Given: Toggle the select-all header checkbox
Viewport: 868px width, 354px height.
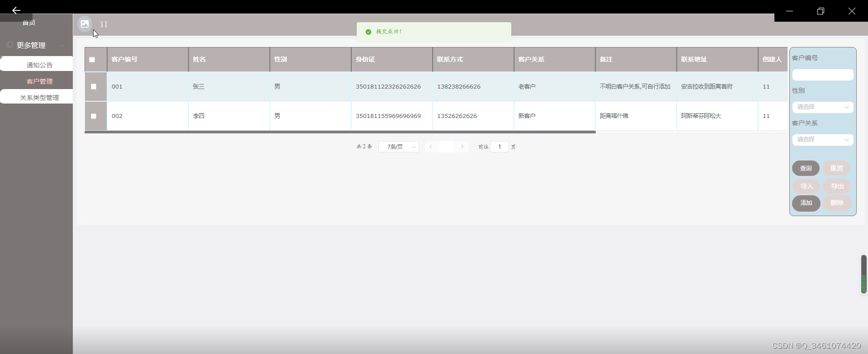Looking at the screenshot, I should (92, 60).
